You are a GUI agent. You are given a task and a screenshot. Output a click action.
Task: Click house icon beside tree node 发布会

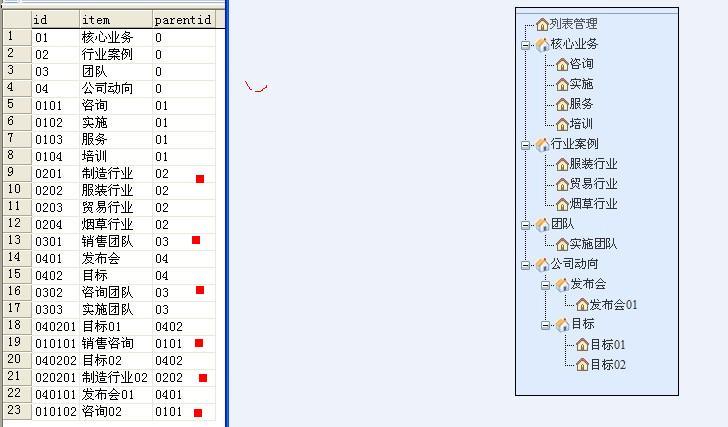pyautogui.click(x=562, y=285)
